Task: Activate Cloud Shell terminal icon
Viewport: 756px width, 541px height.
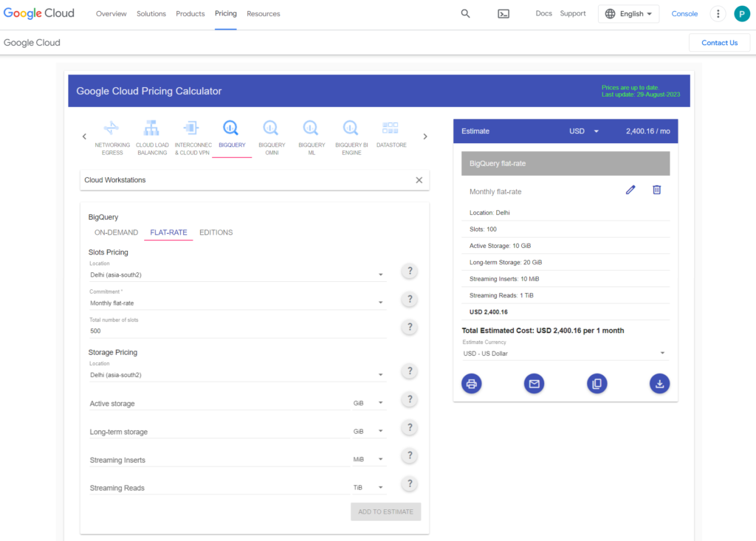Action: point(504,14)
